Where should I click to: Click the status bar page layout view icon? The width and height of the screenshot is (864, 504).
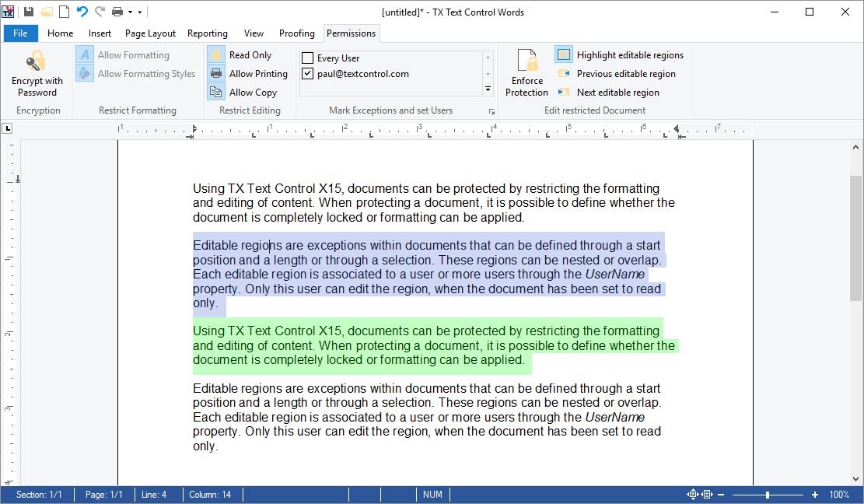pos(693,495)
